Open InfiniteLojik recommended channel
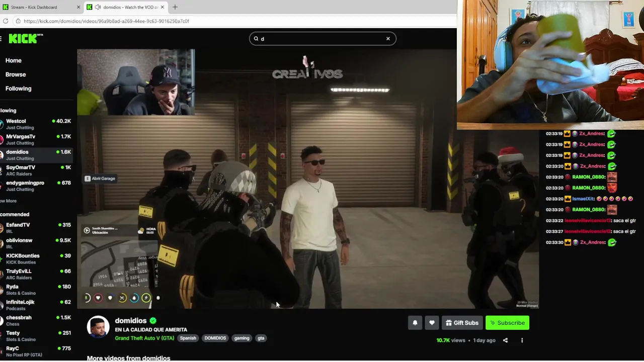Viewport: 644px width, 362px height. click(36, 305)
